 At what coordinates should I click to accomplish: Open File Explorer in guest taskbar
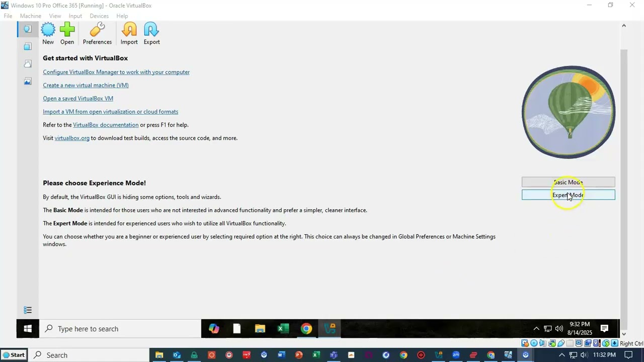260,329
